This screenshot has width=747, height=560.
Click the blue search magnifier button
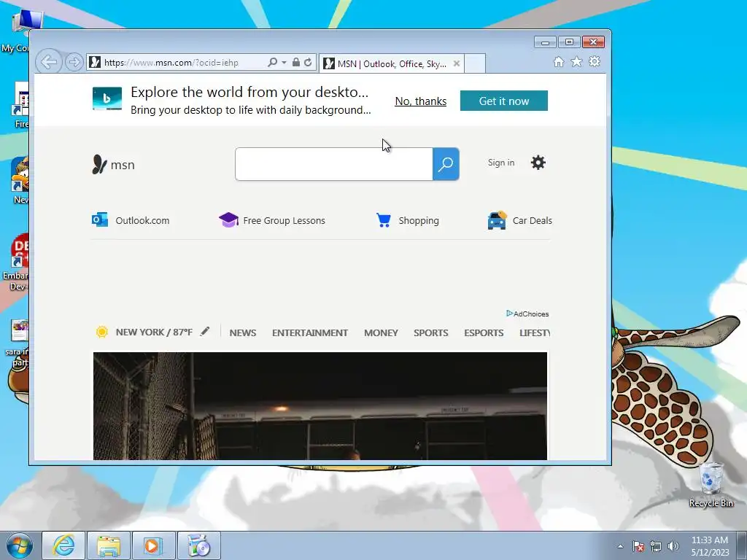point(446,164)
